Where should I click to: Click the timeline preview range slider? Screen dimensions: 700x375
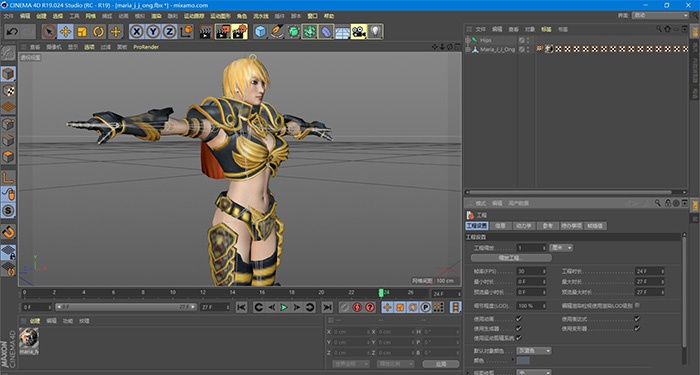(x=126, y=307)
